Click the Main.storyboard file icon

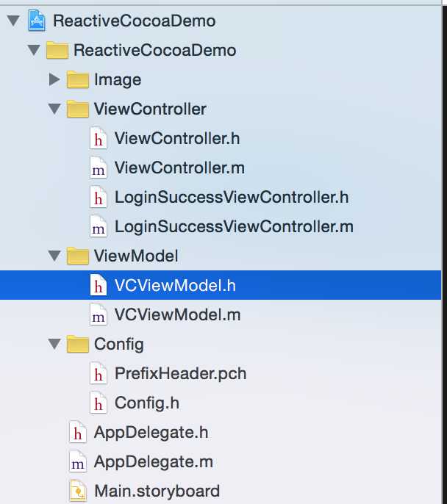click(x=78, y=491)
